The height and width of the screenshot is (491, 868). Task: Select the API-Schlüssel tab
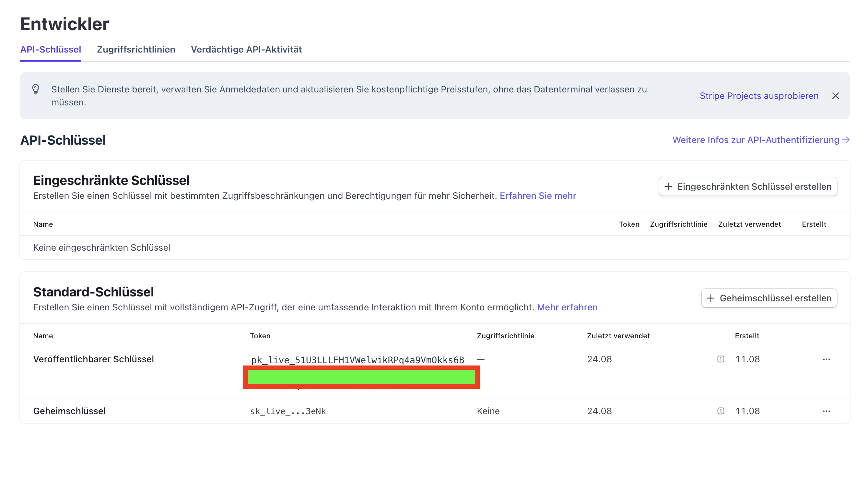coord(51,50)
